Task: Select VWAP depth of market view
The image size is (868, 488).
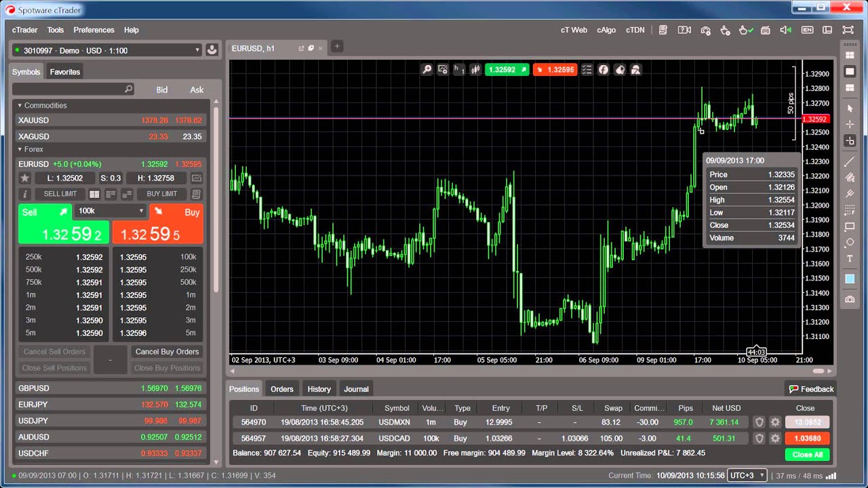Action: click(127, 194)
